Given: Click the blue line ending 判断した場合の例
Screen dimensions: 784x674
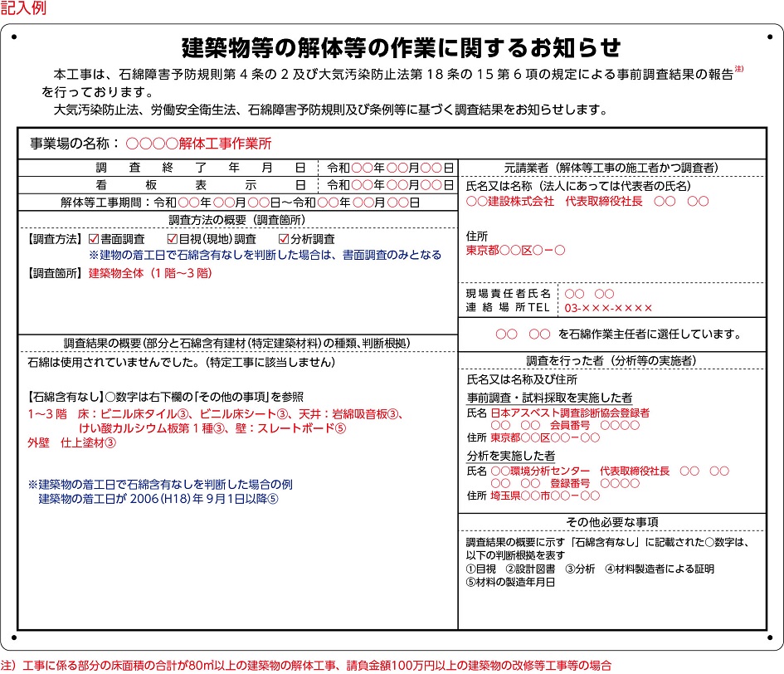Looking at the screenshot, I should (x=160, y=485).
